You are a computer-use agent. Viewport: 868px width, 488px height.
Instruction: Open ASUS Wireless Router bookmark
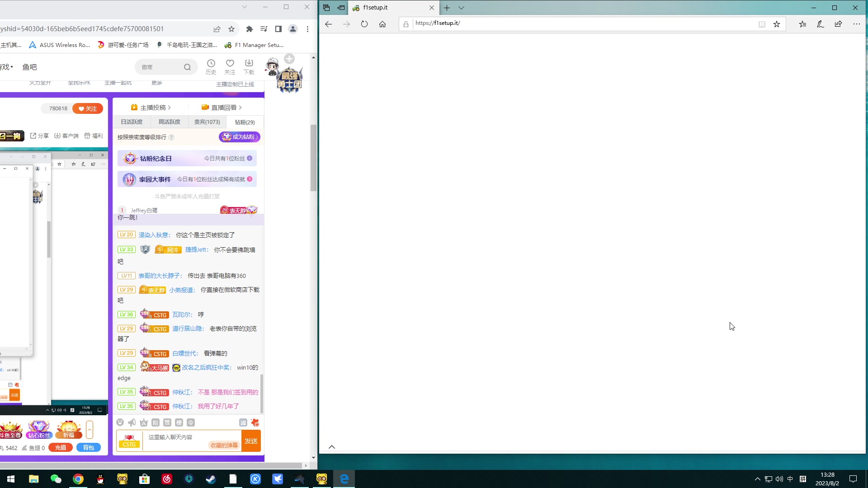[x=60, y=45]
